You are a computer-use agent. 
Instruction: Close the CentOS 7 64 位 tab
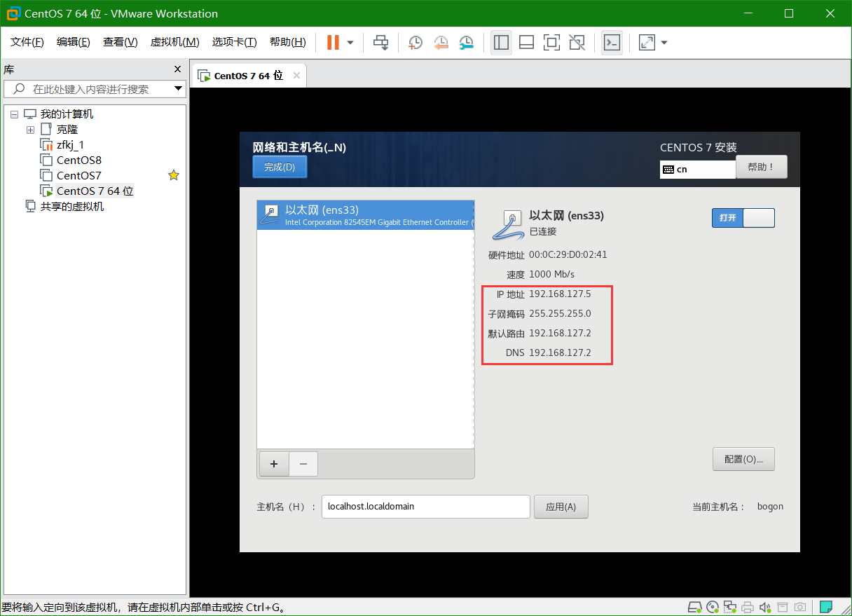tap(297, 76)
